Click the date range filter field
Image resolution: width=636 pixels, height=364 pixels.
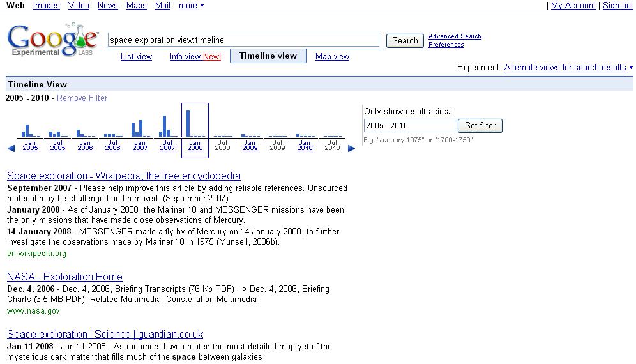point(409,125)
